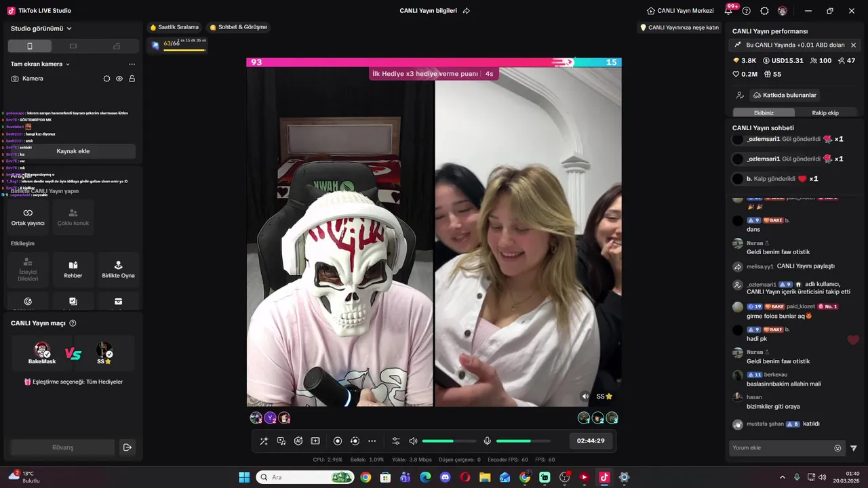Screen dimensions: 868x488
Task: Click the SS opponent match avatar
Action: [x=104, y=350]
